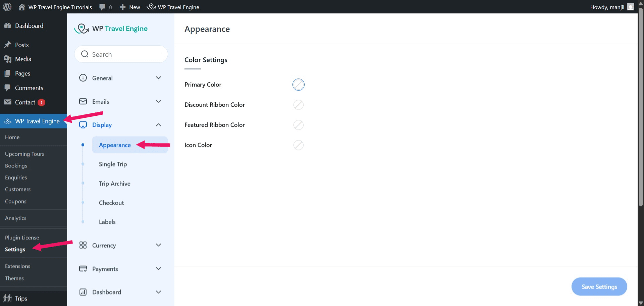The width and height of the screenshot is (644, 306).
Task: Open the Home submenu link
Action: point(12,137)
